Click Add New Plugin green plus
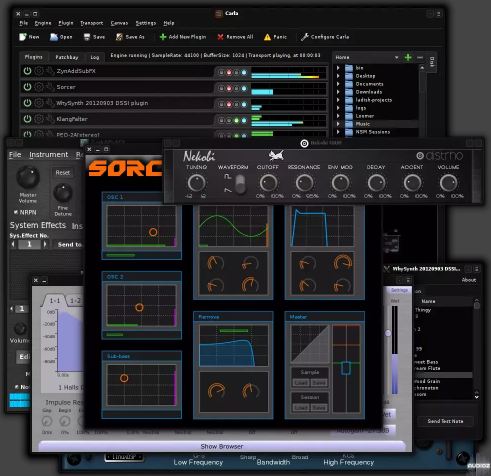Image resolution: width=491 pixels, height=476 pixels. point(163,37)
